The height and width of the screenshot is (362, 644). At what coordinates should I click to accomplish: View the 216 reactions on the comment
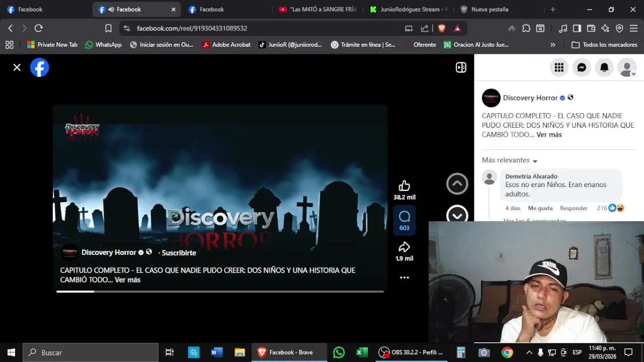pyautogui.click(x=610, y=208)
